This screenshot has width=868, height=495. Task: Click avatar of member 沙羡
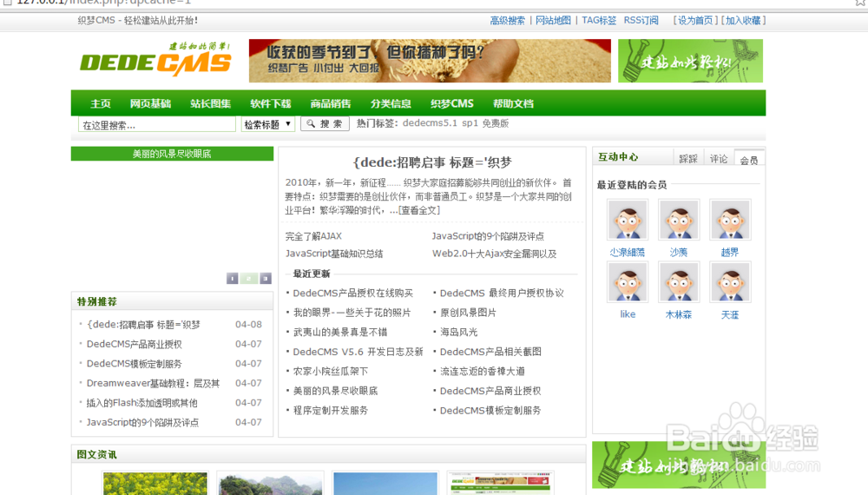[679, 220]
